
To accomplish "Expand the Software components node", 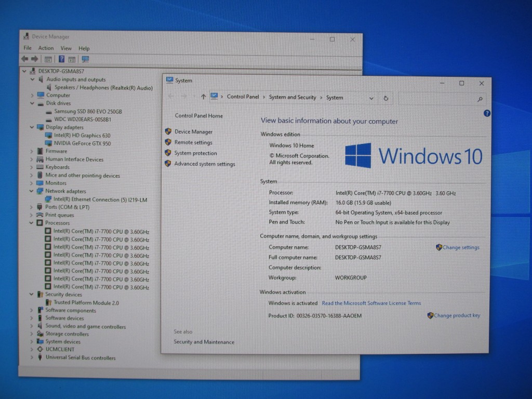I will pyautogui.click(x=32, y=310).
